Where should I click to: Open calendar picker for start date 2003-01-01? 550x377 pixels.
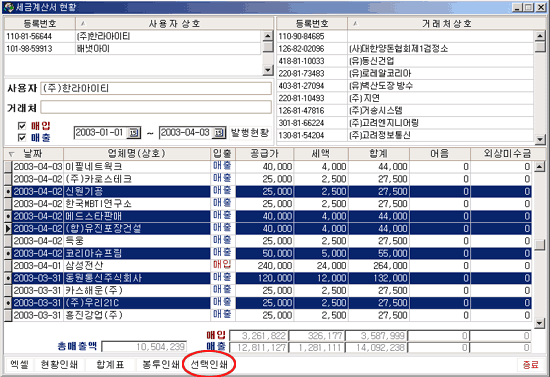(134, 133)
